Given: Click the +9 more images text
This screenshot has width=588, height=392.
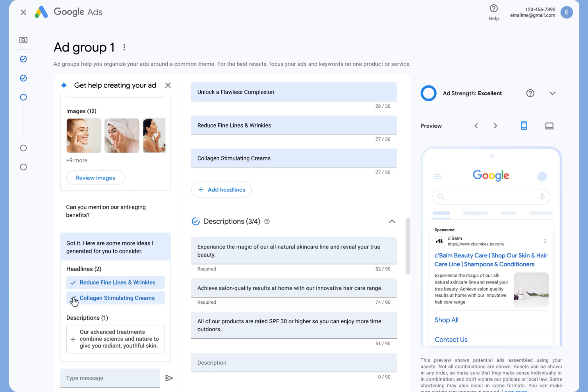Looking at the screenshot, I should point(77,160).
